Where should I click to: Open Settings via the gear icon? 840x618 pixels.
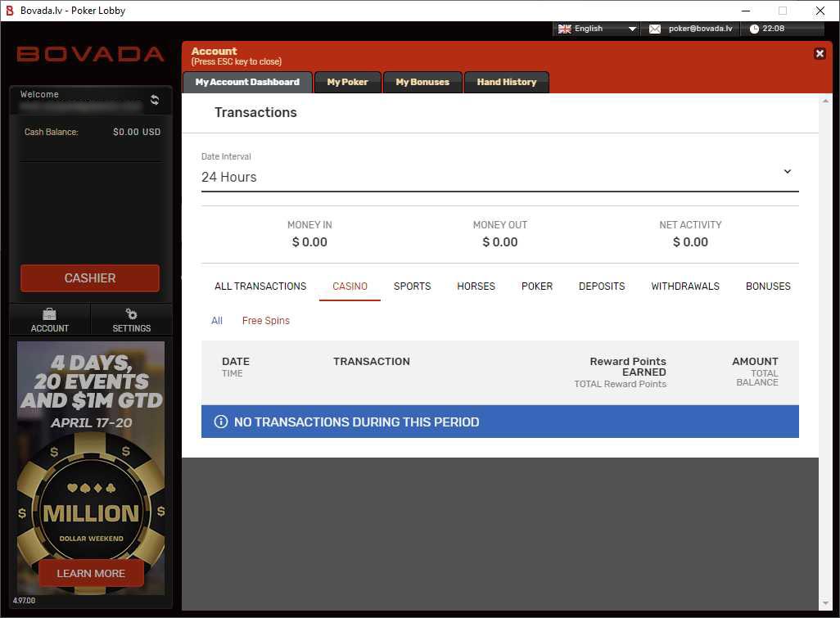[x=131, y=314]
